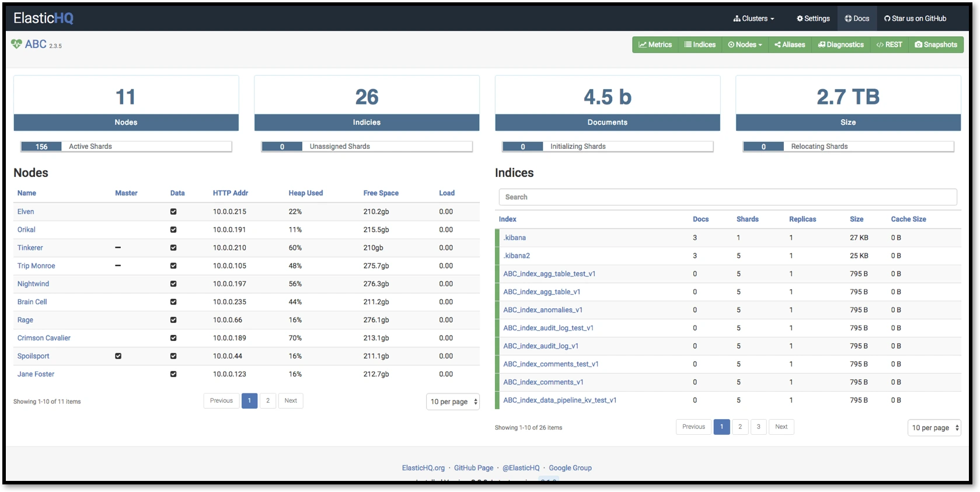The width and height of the screenshot is (980, 492).
Task: Open the Diagnostics page
Action: coord(841,45)
